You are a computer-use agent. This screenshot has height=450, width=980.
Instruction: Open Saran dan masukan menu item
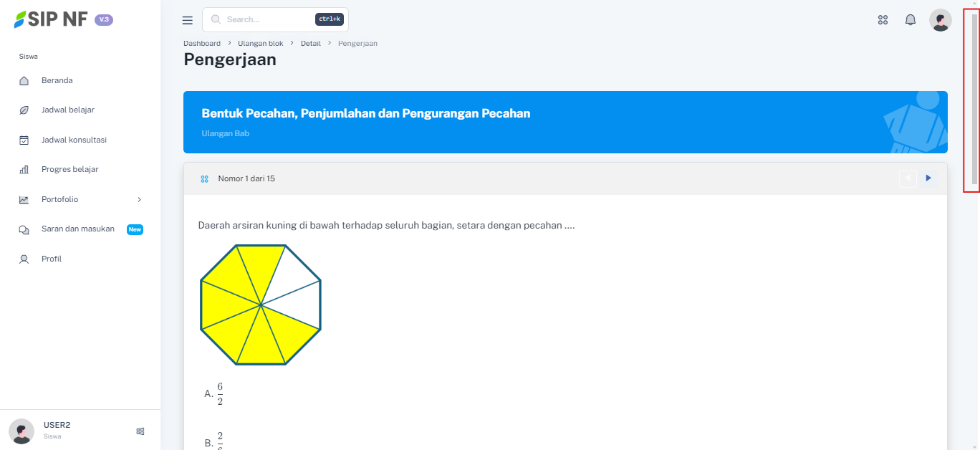[x=78, y=229]
